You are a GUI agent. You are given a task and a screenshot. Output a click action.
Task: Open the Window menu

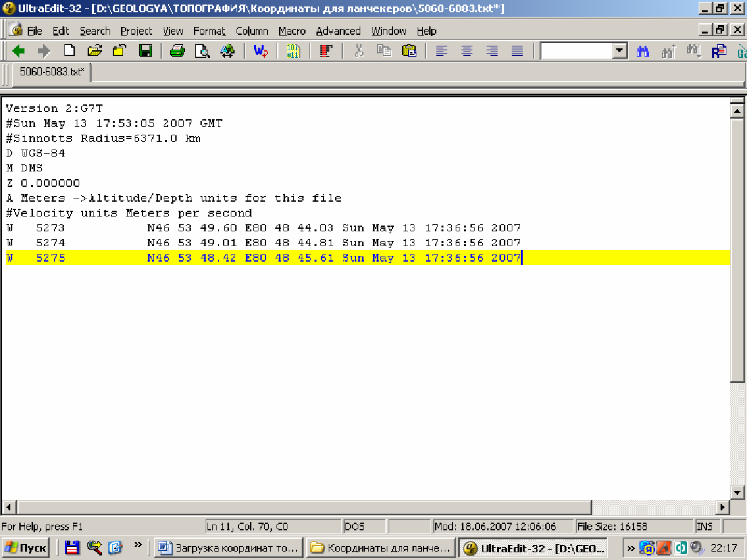tap(389, 31)
